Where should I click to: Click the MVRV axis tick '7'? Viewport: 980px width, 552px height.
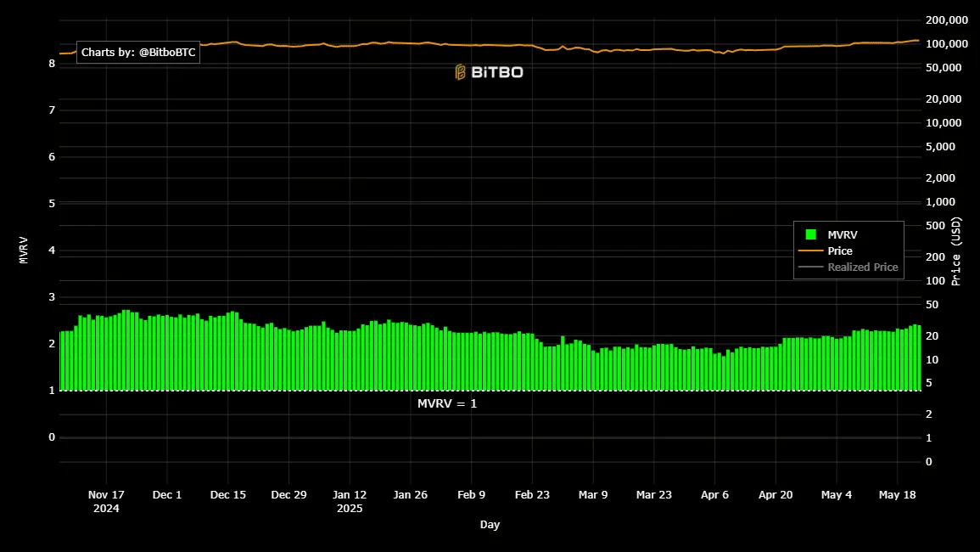pos(52,110)
